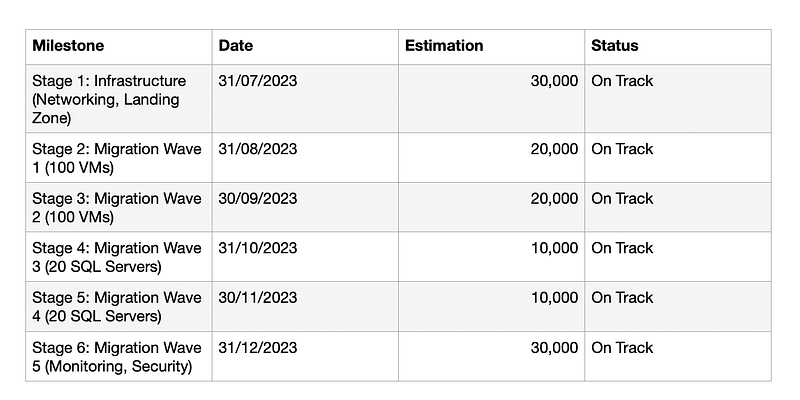Select Stage 4's On Track status cell
The width and height of the screenshot is (800, 400).
(622, 248)
